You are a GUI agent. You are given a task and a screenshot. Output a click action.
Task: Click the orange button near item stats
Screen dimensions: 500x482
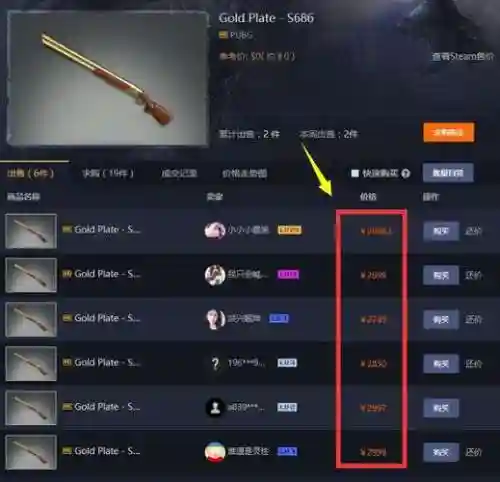[449, 133]
